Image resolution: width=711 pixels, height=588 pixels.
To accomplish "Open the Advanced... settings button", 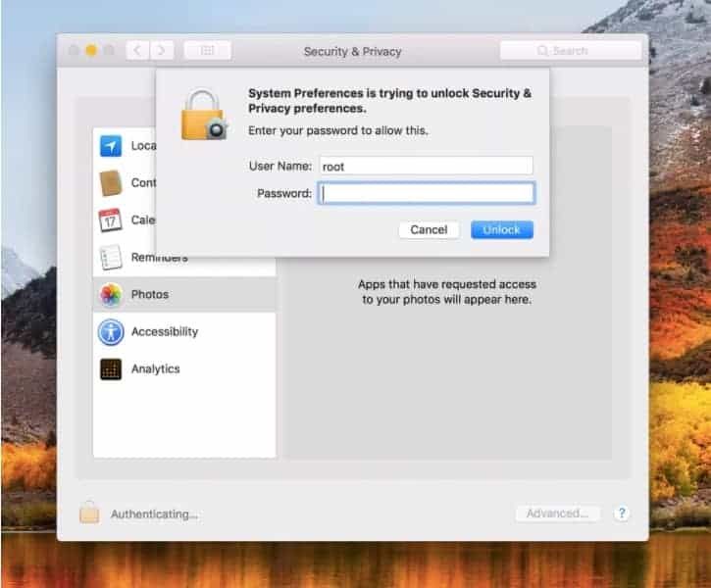I will (556, 514).
